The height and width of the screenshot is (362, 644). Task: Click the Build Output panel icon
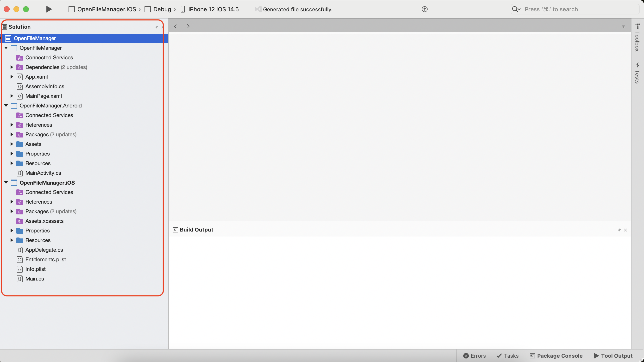click(x=176, y=230)
